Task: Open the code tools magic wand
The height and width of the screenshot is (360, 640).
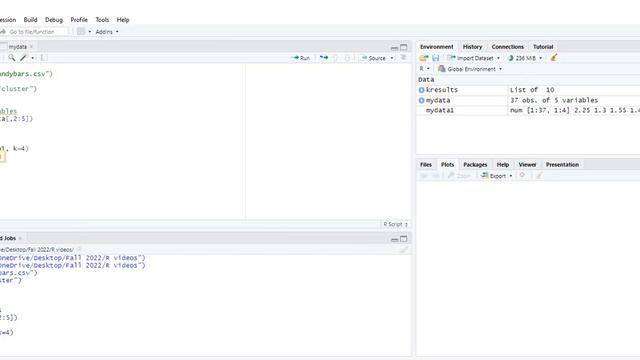Action: (23, 58)
